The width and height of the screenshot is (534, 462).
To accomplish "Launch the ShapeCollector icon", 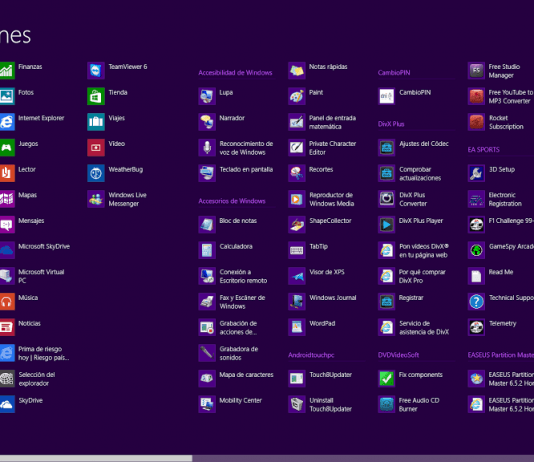I will [x=297, y=225].
